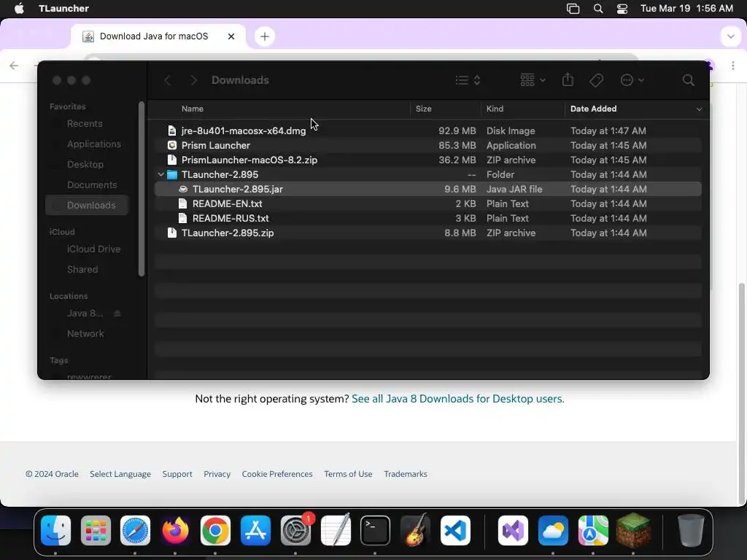Launch Maps from the Dock

pyautogui.click(x=593, y=530)
